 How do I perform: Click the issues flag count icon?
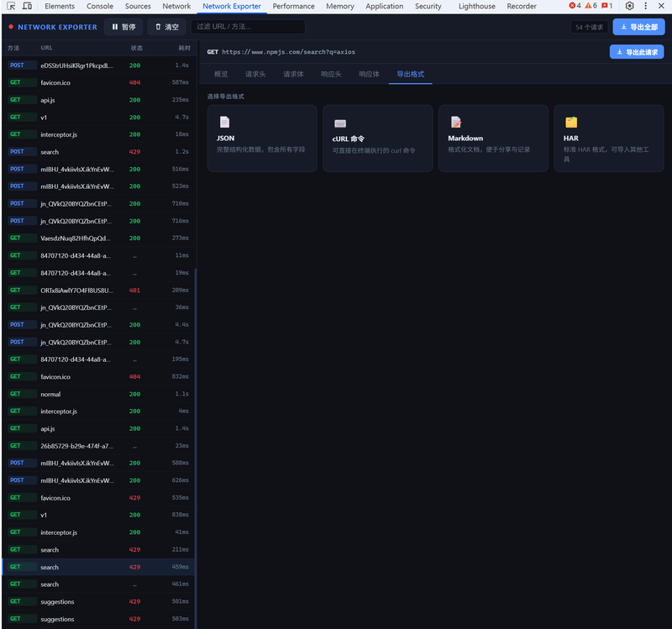[x=606, y=6]
